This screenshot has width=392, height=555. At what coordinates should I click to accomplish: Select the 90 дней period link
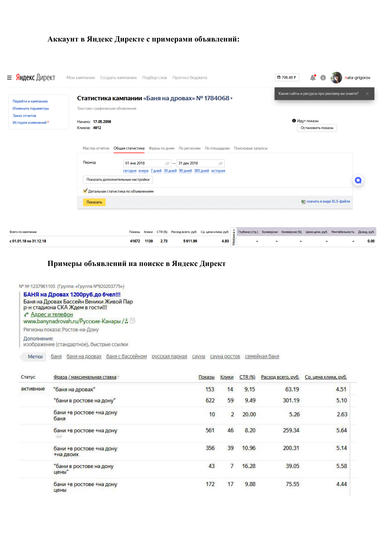pyautogui.click(x=185, y=171)
